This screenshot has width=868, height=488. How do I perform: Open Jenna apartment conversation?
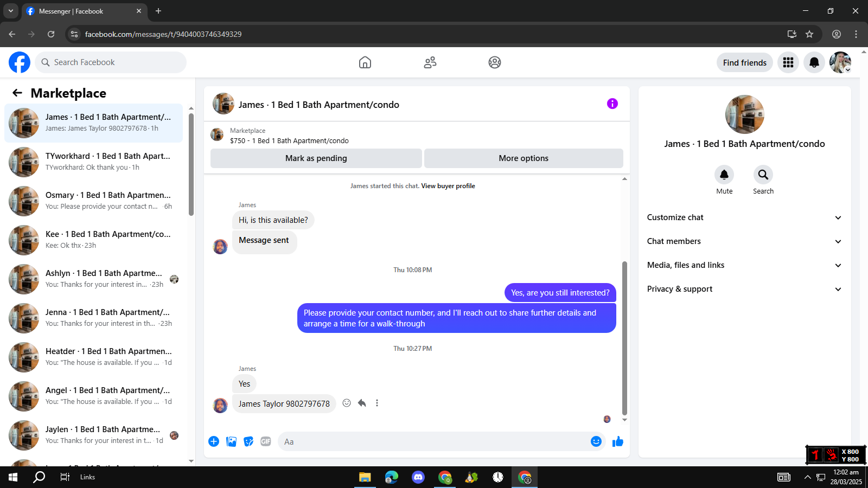(93, 318)
